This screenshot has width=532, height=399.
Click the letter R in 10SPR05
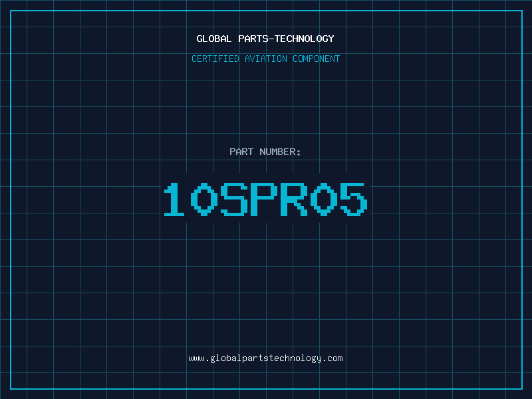coord(294,199)
